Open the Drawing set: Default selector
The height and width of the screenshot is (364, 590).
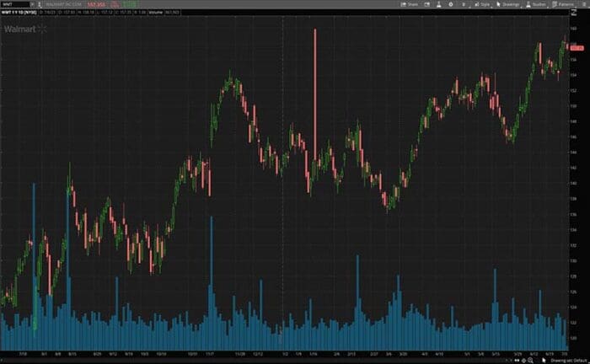coord(569,361)
